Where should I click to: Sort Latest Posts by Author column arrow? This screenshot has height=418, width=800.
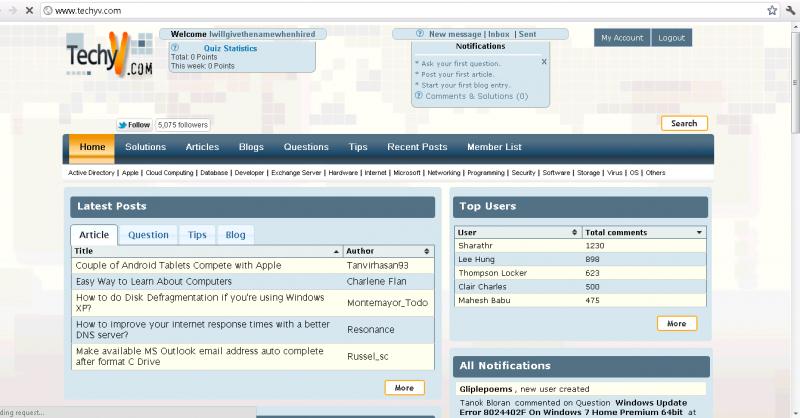click(x=429, y=251)
